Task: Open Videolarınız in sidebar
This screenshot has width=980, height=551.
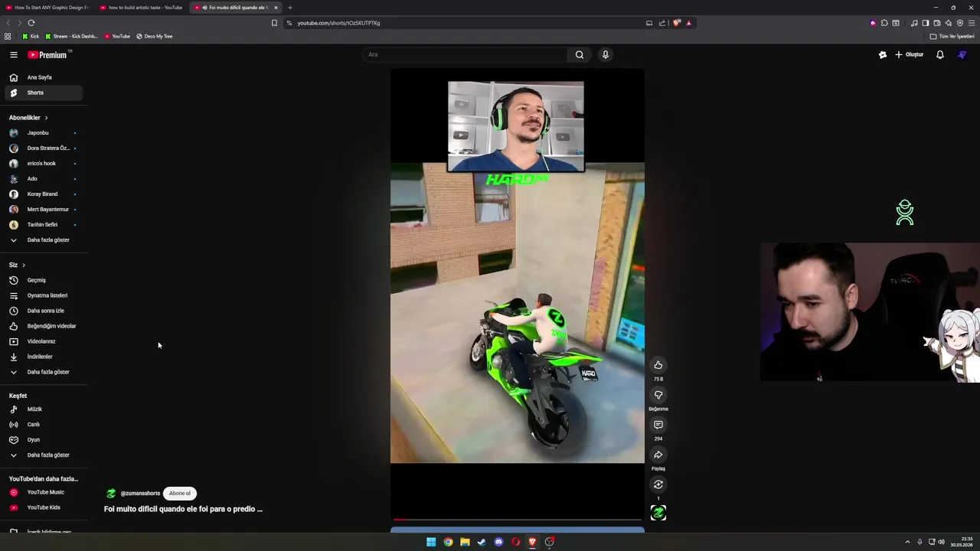Action: click(x=43, y=341)
